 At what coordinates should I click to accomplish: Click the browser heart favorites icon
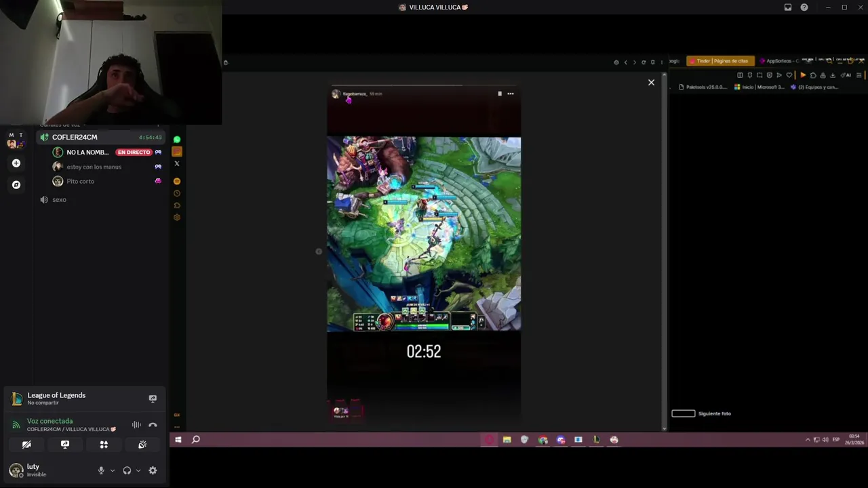tap(789, 75)
